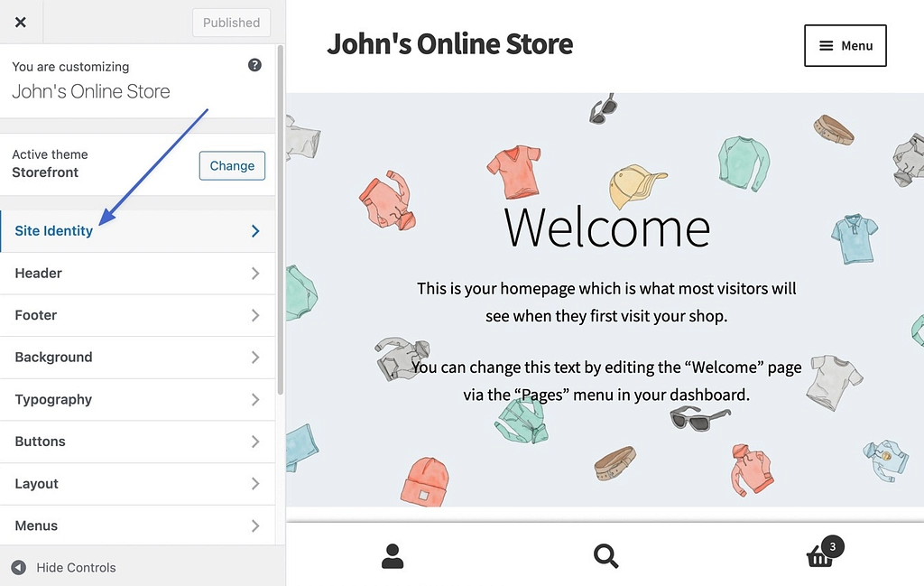This screenshot has height=586, width=924.
Task: Click the Layout menu label
Action: click(x=36, y=484)
